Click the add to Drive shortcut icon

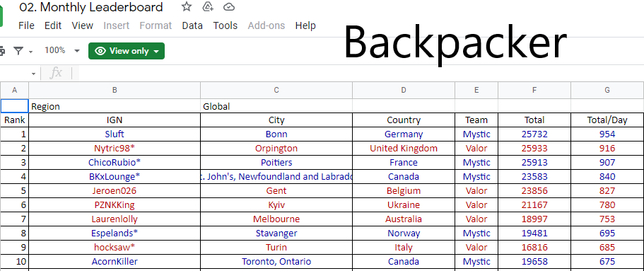pos(209,6)
